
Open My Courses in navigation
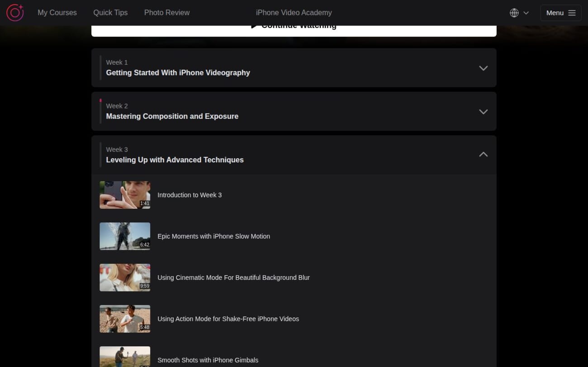(x=57, y=13)
